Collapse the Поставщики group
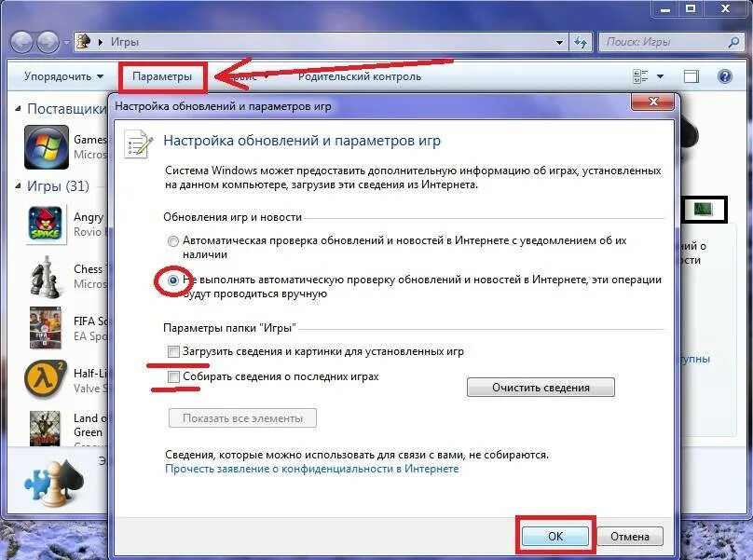Image resolution: width=753 pixels, height=560 pixels. pyautogui.click(x=18, y=109)
